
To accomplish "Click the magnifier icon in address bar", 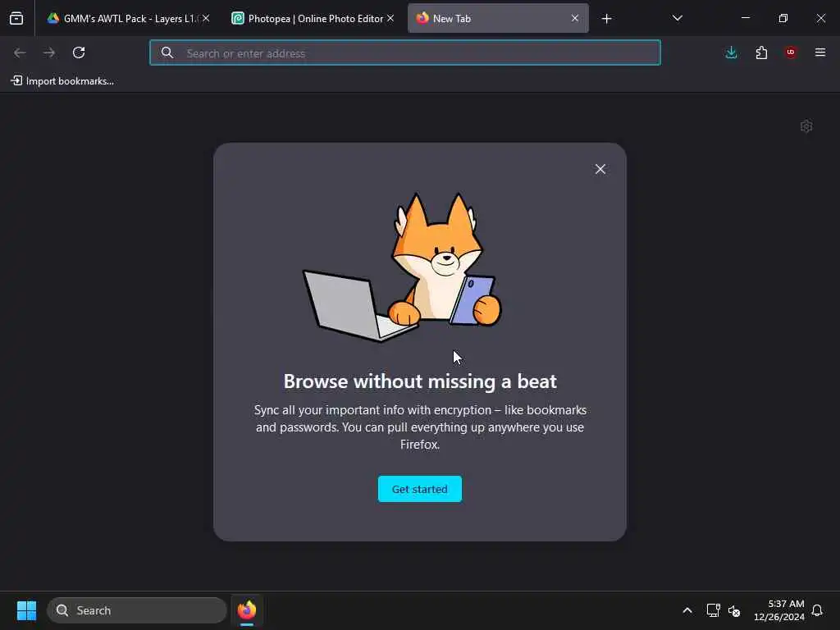I will 167,52.
